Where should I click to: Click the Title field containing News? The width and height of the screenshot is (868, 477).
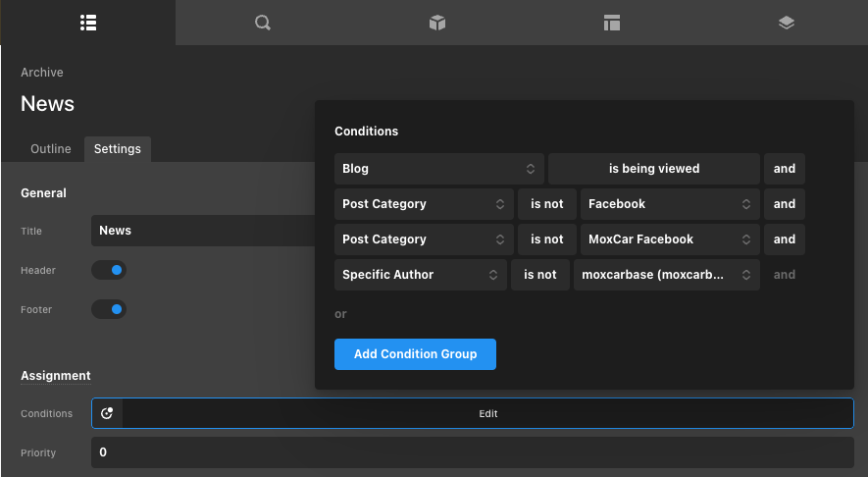point(203,231)
